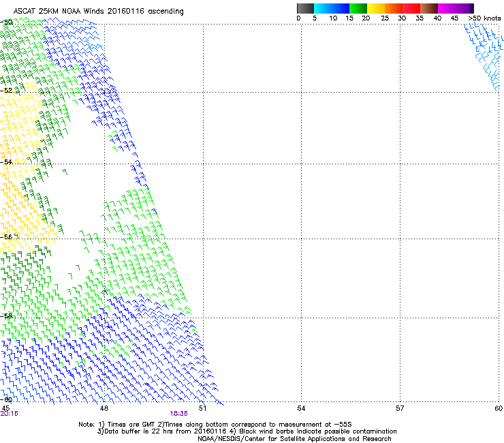
Task: Click the orange 25–30 knots legend color
Action: [394, 8]
